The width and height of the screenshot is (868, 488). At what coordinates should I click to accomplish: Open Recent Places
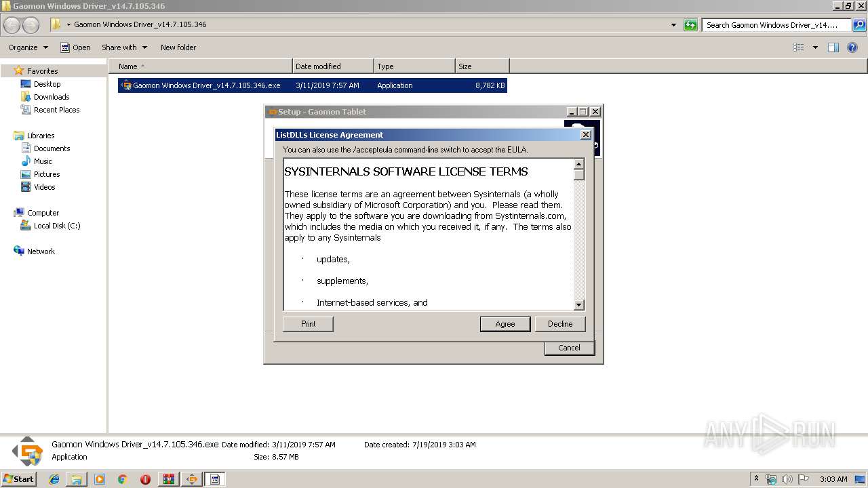(56, 110)
